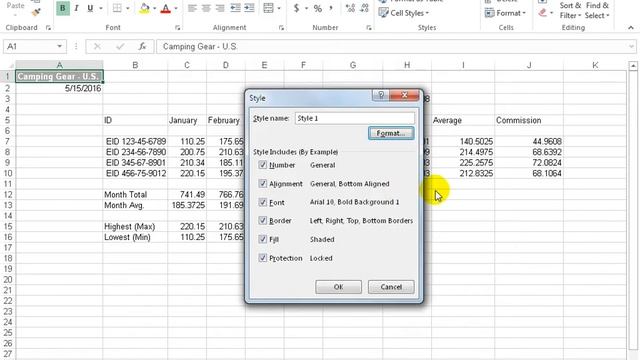
Task: Collapse the ribbon with the caret
Action: pyautogui.click(x=631, y=28)
